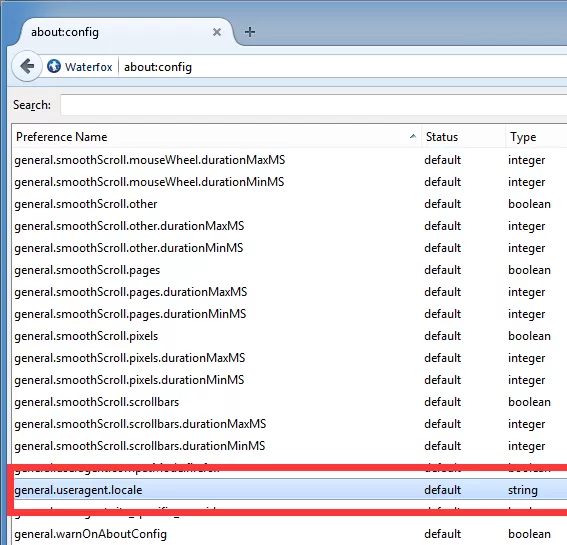Click integer type of general.smoothScroll.pixels.durationMaxMS

pos(526,358)
